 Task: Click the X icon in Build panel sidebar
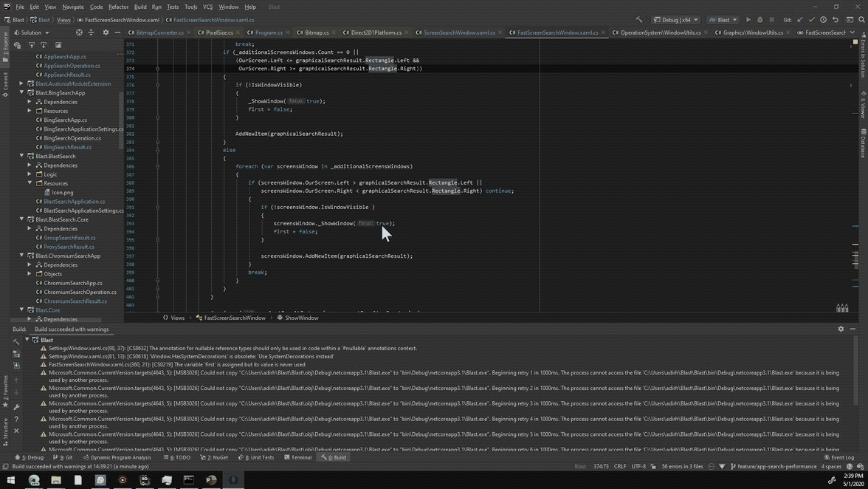pos(16,431)
